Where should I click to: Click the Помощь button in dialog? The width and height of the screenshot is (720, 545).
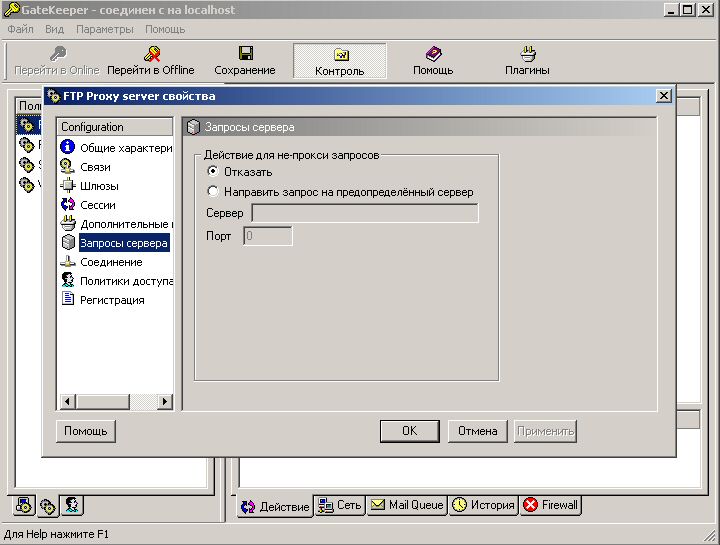click(x=85, y=431)
